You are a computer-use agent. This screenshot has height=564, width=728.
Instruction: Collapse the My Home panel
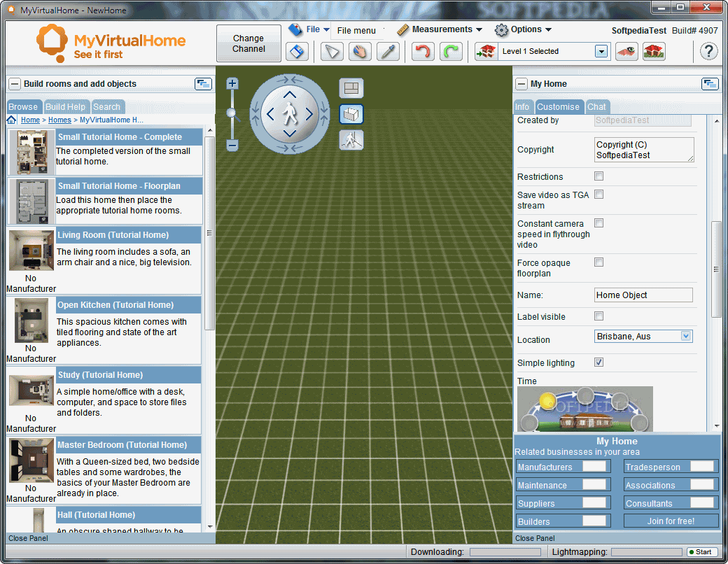521,84
